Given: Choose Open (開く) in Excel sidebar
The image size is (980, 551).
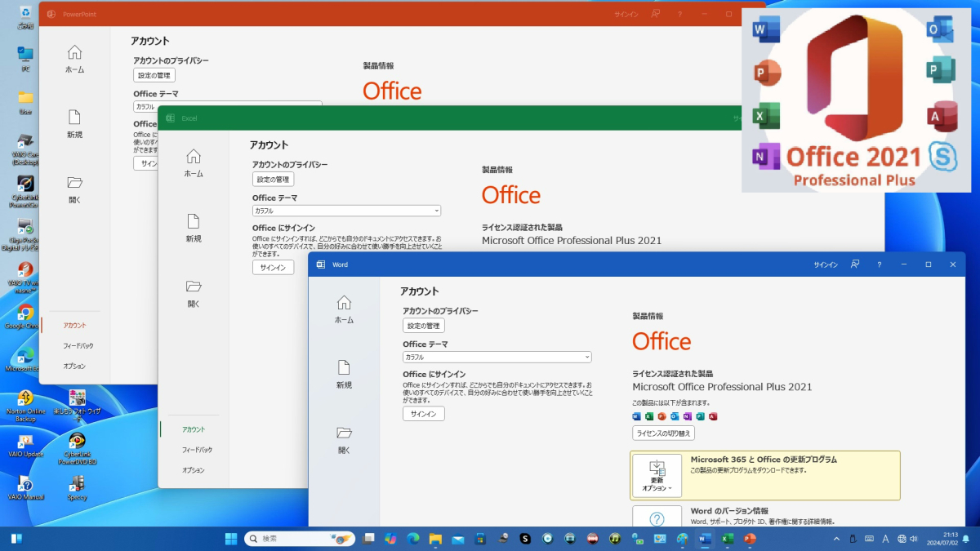Looking at the screenshot, I should [194, 293].
